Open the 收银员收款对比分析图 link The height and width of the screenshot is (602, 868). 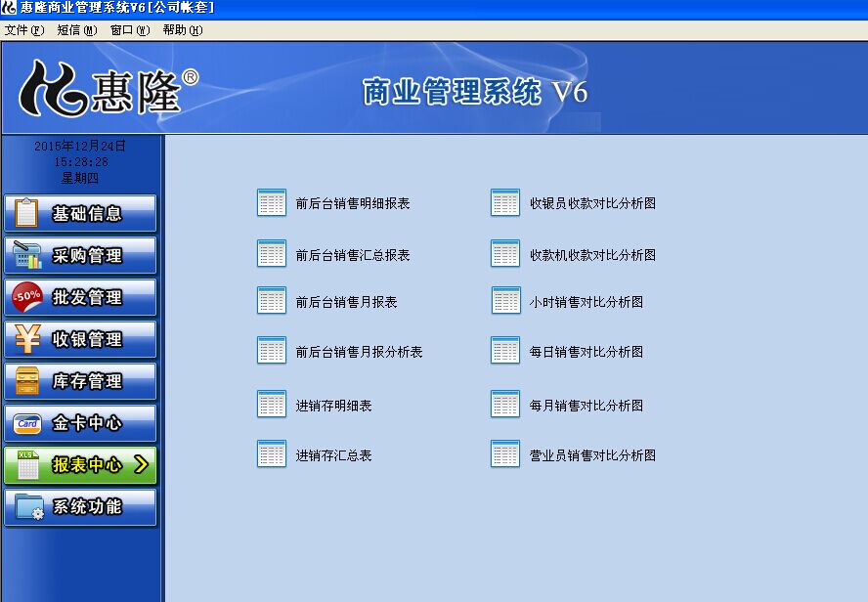tap(593, 203)
